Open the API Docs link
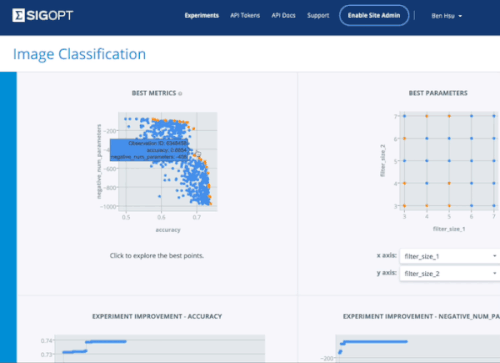 coord(283,15)
